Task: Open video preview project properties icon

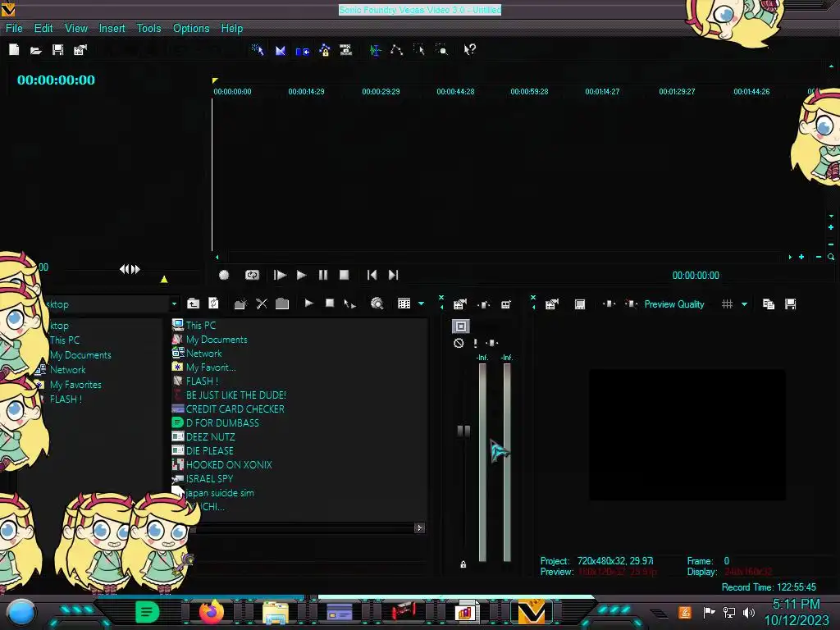Action: point(552,304)
